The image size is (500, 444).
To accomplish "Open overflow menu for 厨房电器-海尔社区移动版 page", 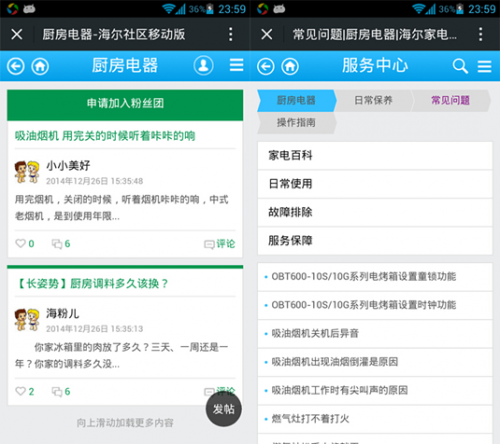I will tap(231, 34).
